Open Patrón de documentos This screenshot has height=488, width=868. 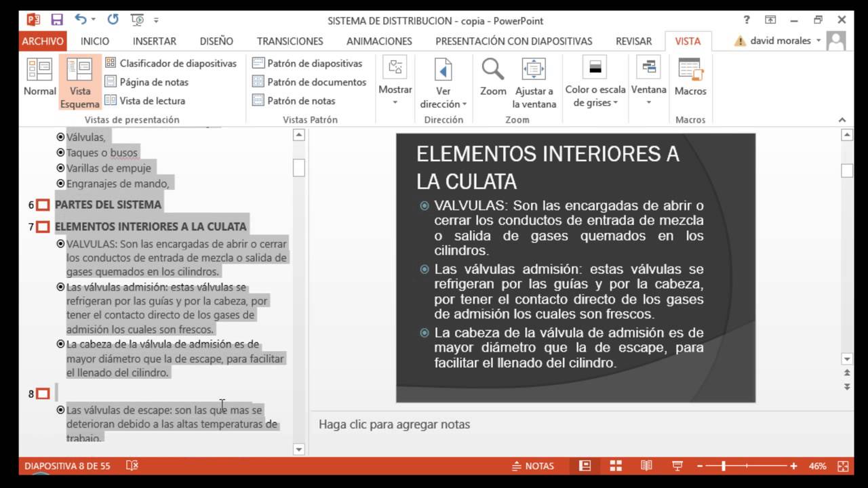(309, 82)
